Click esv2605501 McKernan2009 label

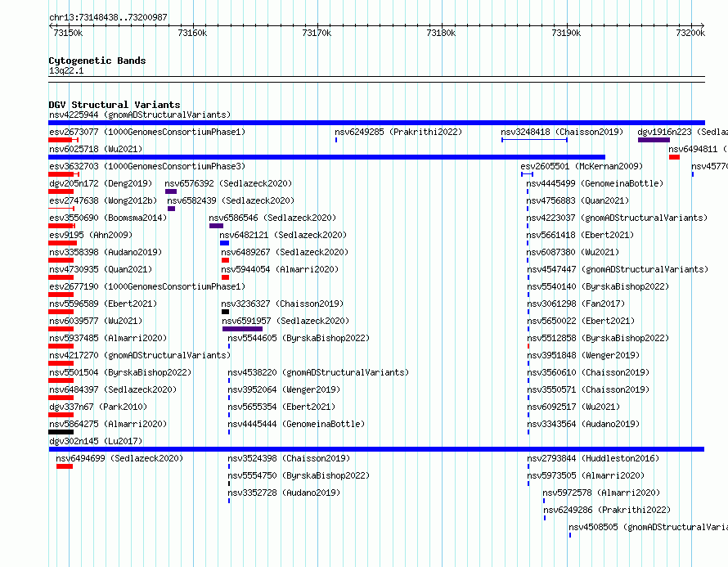click(x=582, y=166)
